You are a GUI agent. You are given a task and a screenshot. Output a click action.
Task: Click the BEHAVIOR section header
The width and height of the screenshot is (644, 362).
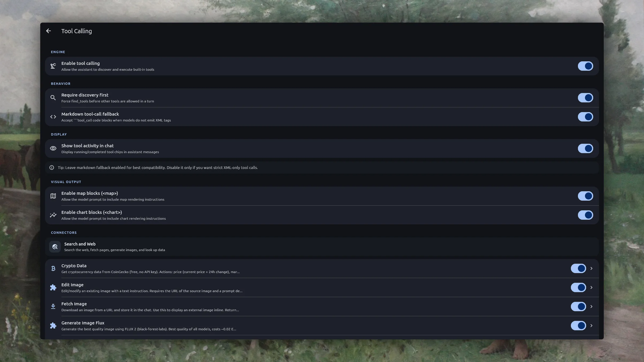61,84
